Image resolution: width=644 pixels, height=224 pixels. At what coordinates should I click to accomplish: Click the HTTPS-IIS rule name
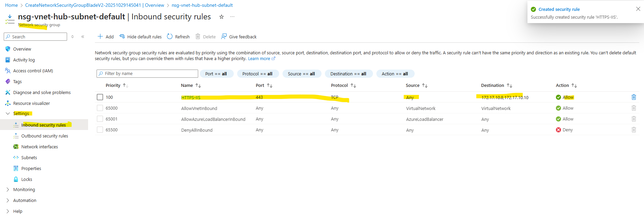191,97
